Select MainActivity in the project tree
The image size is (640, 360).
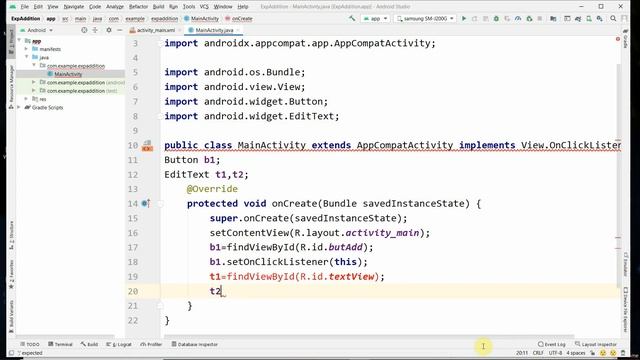pyautogui.click(x=68, y=74)
